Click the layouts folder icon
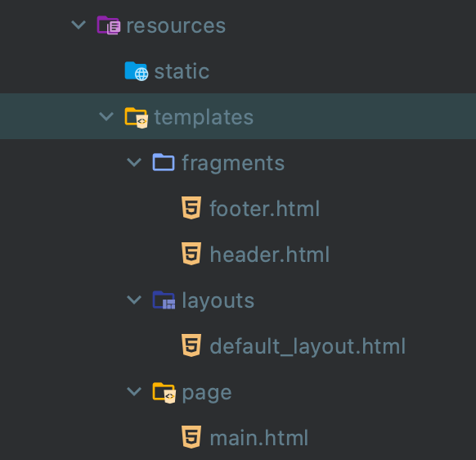Viewport: 476px width, 460px height. pyautogui.click(x=164, y=300)
